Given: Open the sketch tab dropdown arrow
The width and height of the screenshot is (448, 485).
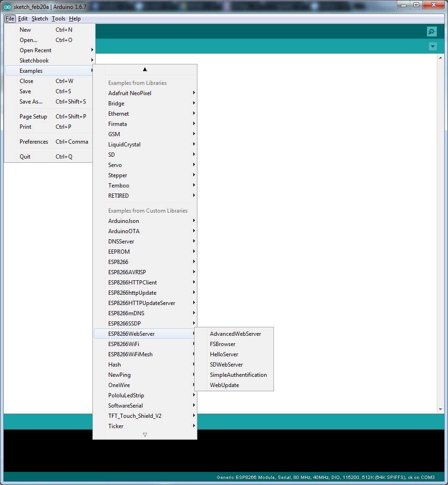Looking at the screenshot, I should point(433,47).
